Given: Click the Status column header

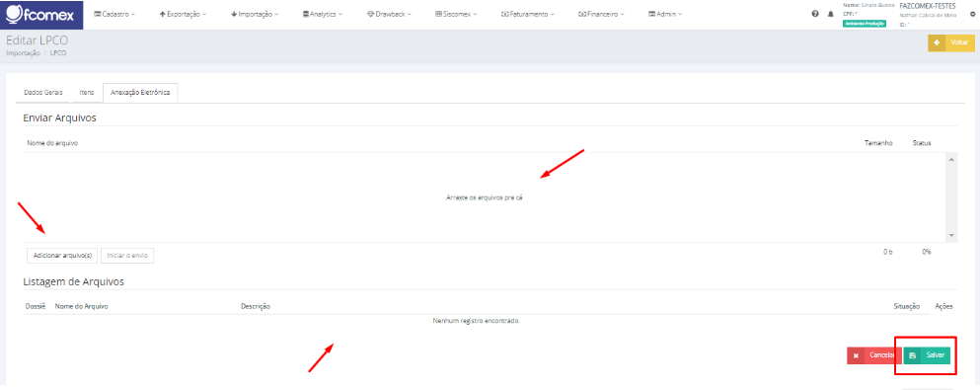Looking at the screenshot, I should coord(922,143).
